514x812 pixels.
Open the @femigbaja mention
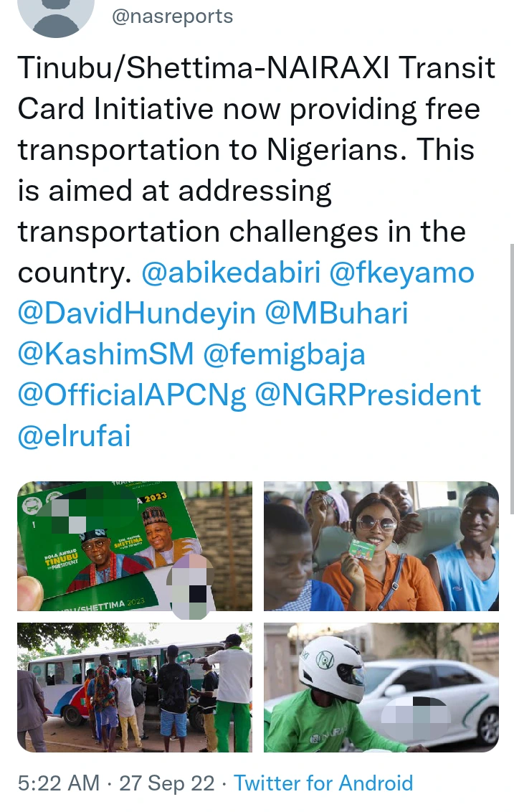pos(284,355)
